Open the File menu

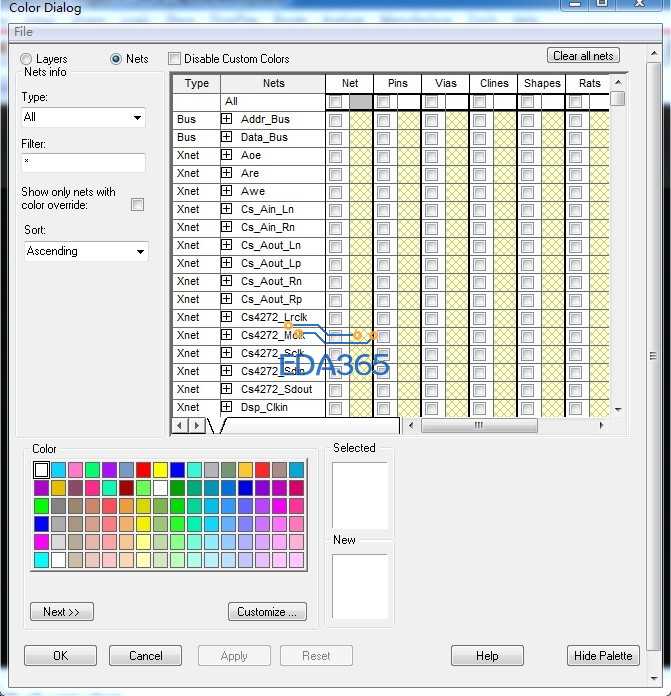23,32
